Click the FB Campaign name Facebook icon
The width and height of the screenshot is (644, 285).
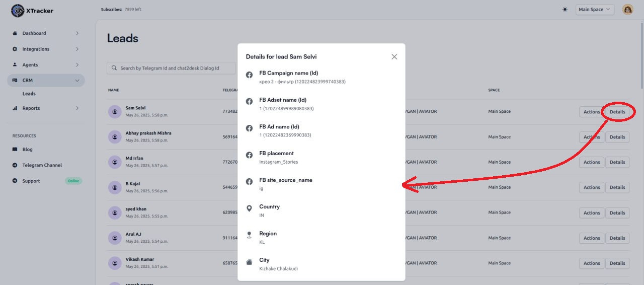(249, 75)
